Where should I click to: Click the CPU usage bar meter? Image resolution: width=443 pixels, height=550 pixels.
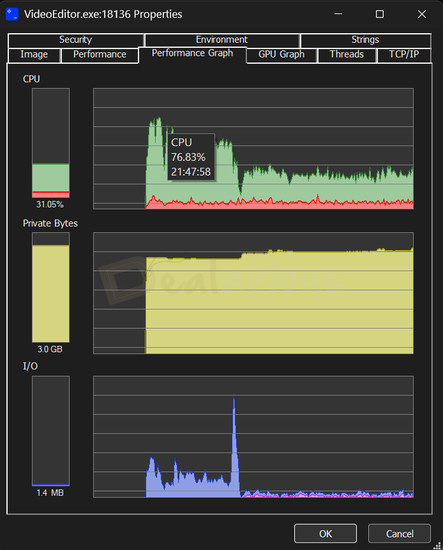click(x=51, y=143)
